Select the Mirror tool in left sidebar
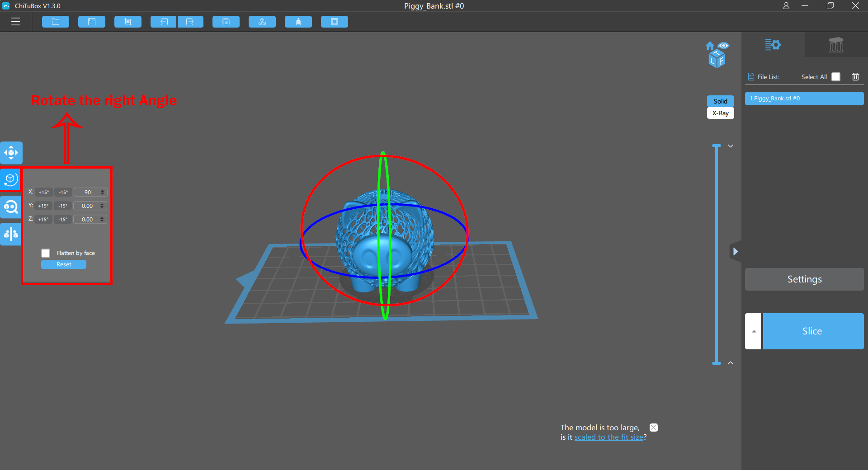This screenshot has height=470, width=868. click(x=11, y=234)
